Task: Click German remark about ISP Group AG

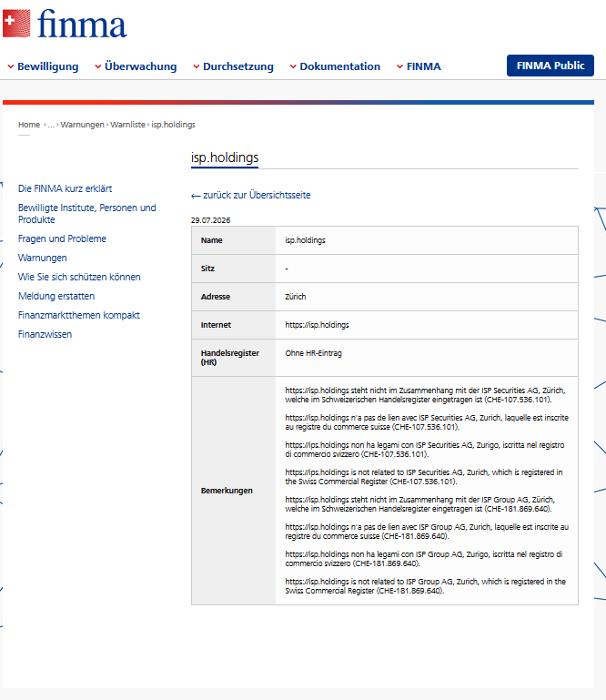Action: 419,504
